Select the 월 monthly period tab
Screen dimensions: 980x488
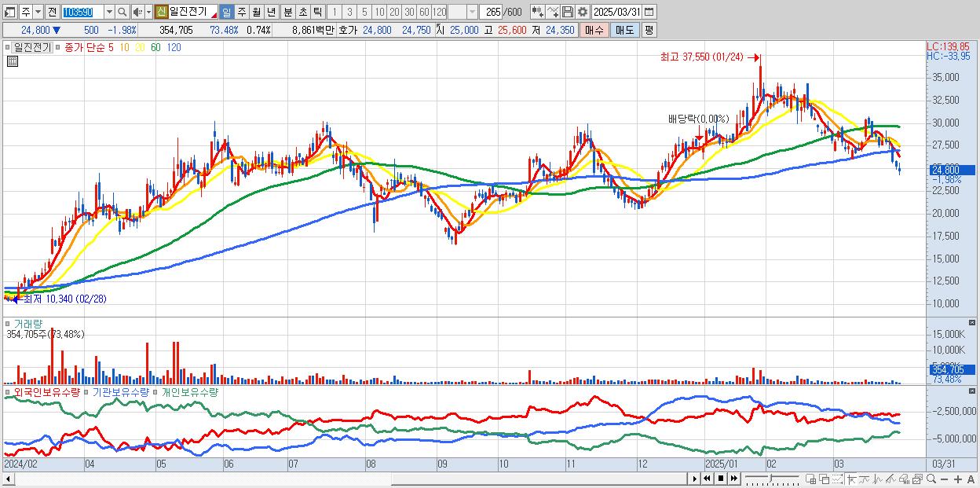click(x=256, y=12)
